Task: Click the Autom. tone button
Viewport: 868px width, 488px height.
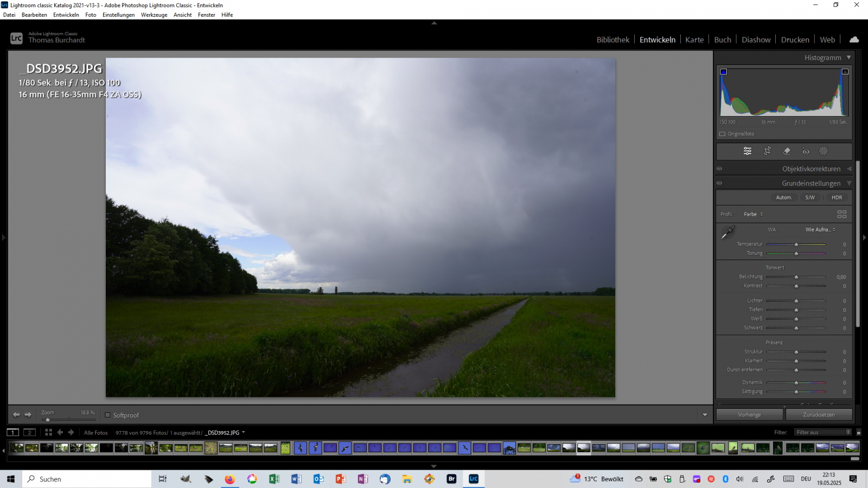Action: coord(783,197)
